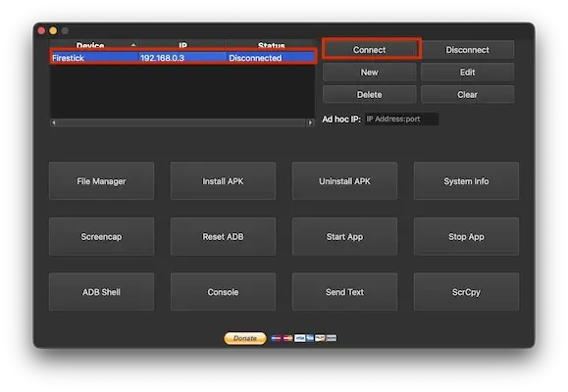Open the Console

(x=223, y=292)
